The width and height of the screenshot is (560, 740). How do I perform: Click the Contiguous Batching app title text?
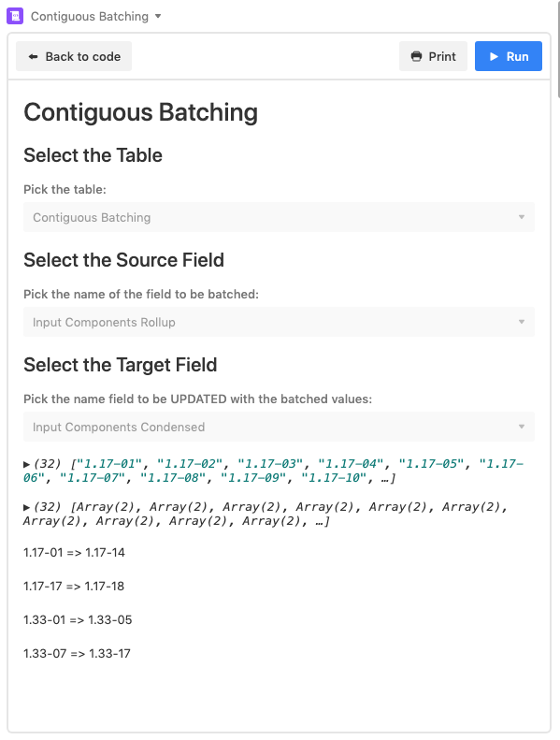coord(90,16)
